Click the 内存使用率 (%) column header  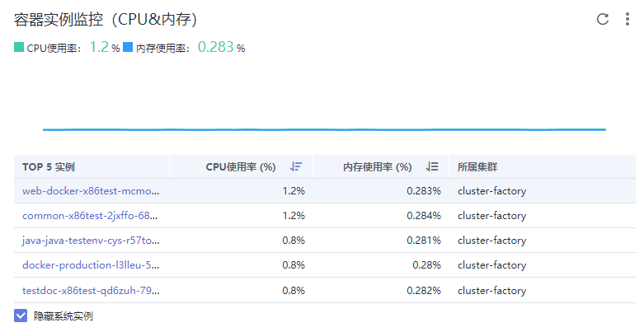click(x=377, y=166)
